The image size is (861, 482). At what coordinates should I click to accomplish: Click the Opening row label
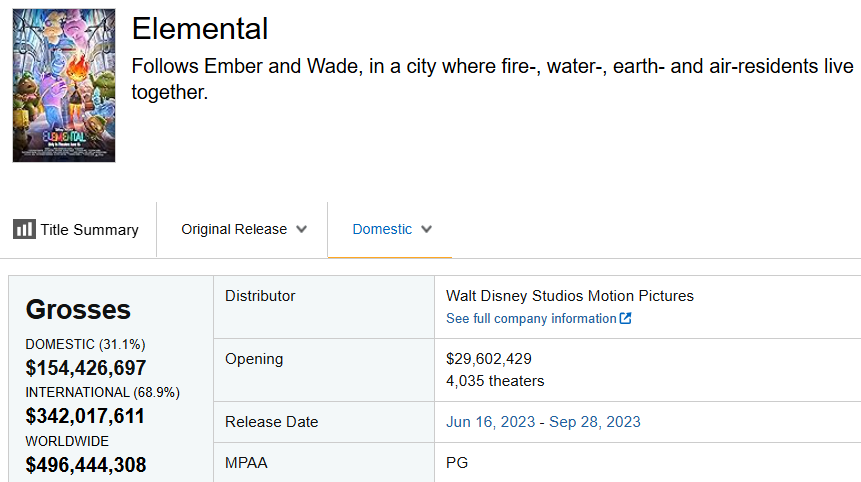pos(254,359)
